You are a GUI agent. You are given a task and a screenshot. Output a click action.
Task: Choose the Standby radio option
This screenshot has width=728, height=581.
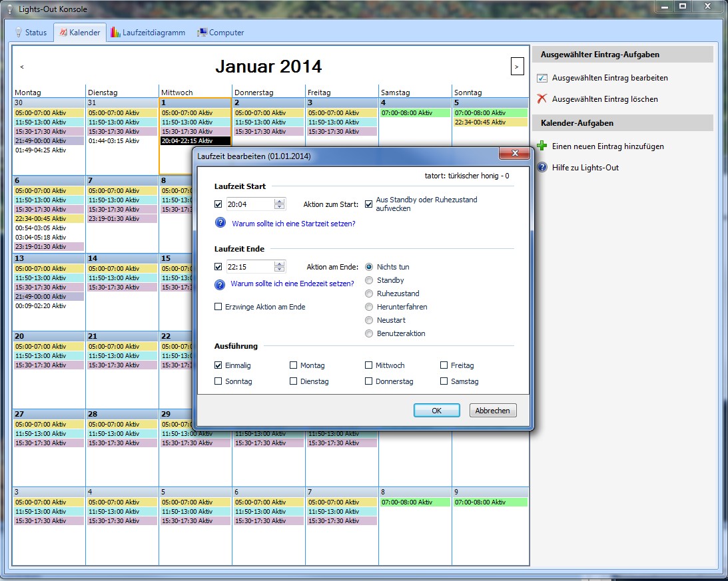point(369,280)
